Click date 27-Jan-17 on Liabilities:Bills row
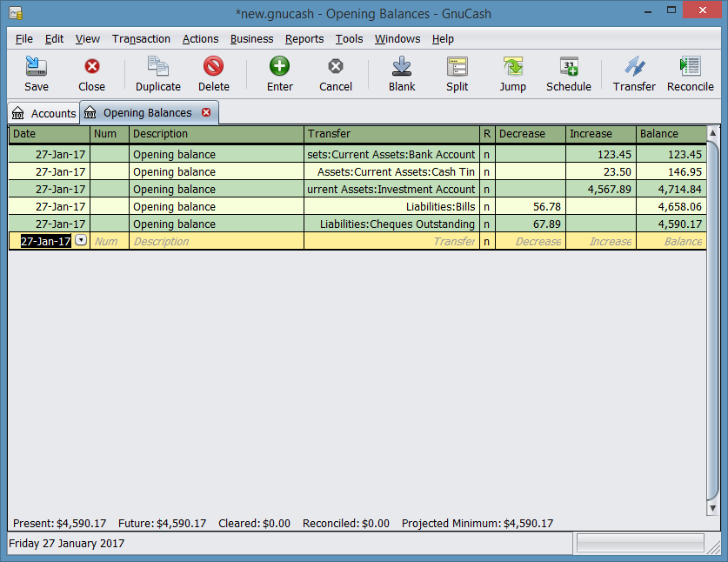Screen dimensions: 728x562 click(x=60, y=207)
